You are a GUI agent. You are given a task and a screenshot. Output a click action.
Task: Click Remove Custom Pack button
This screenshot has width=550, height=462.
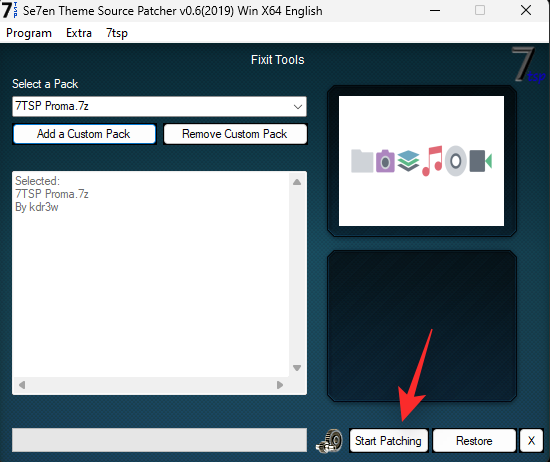(235, 134)
